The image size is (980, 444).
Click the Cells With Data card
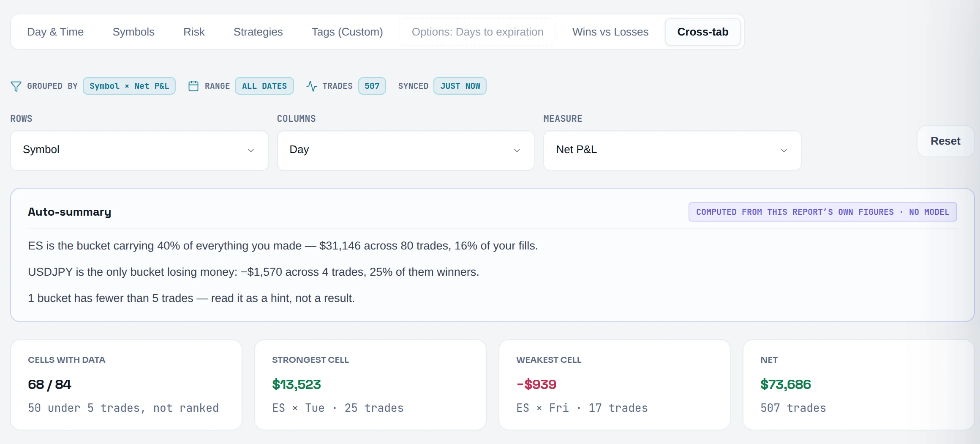[x=126, y=385]
